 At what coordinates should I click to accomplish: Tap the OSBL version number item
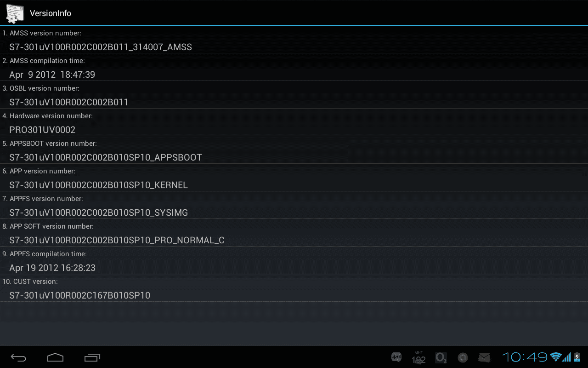click(x=294, y=95)
